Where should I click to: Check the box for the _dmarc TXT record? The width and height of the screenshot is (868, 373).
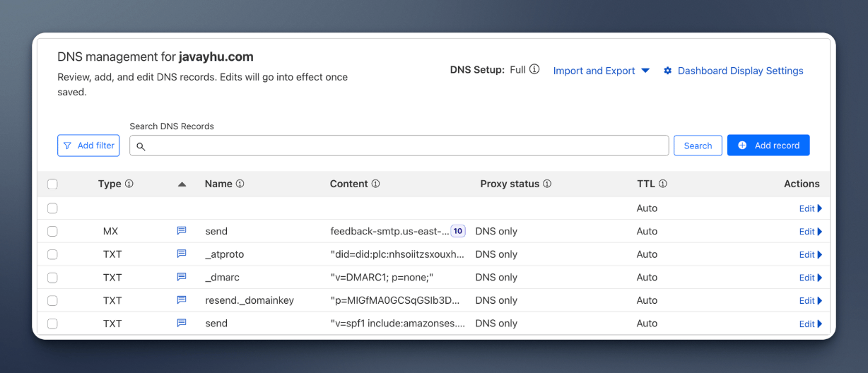coord(52,278)
